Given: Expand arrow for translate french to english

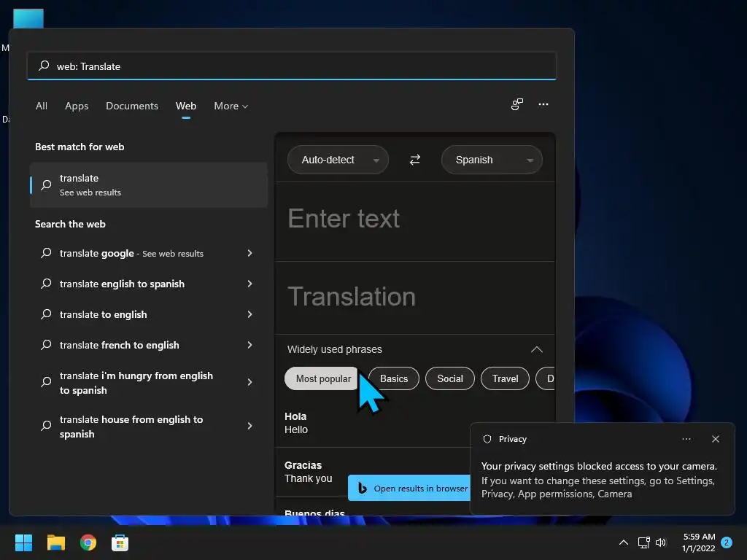Looking at the screenshot, I should (x=249, y=345).
